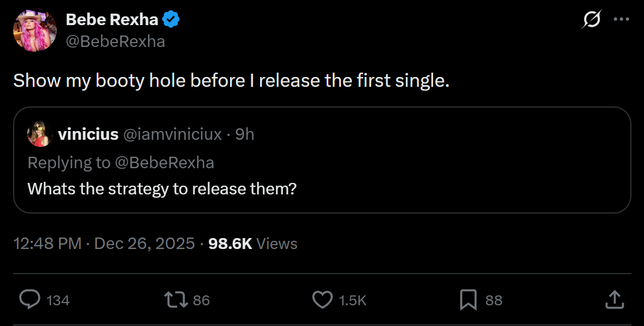The height and width of the screenshot is (326, 644).
Task: Bookmark this post with the bookmark icon
Action: click(468, 299)
